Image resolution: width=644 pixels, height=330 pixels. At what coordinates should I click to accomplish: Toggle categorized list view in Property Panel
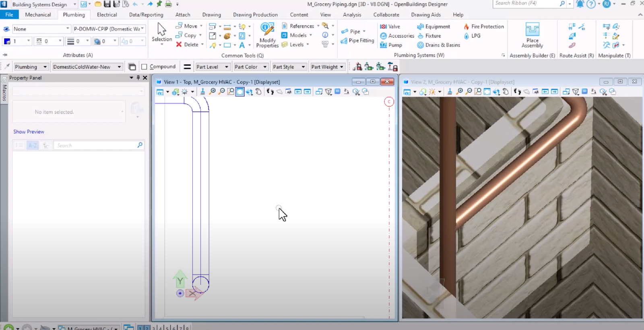coord(19,146)
